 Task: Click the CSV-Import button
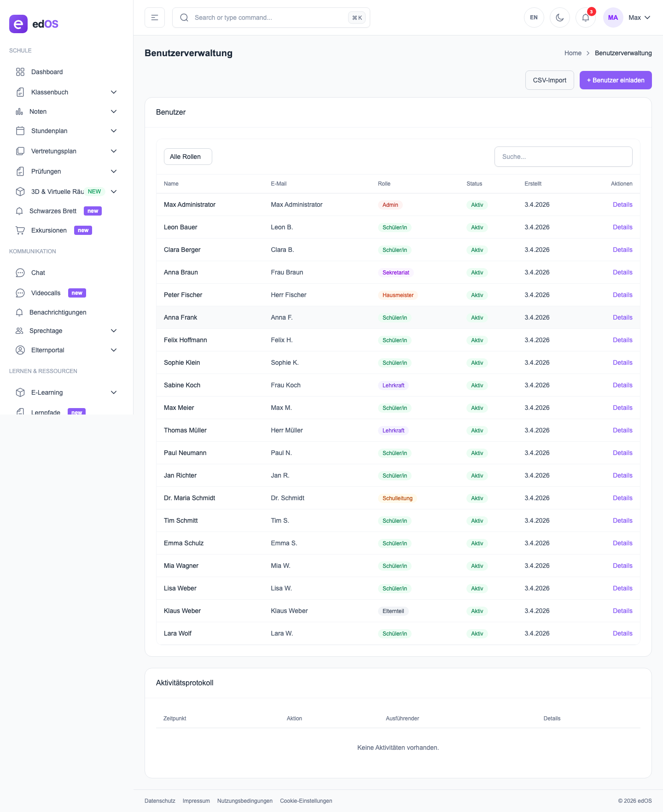coord(549,80)
